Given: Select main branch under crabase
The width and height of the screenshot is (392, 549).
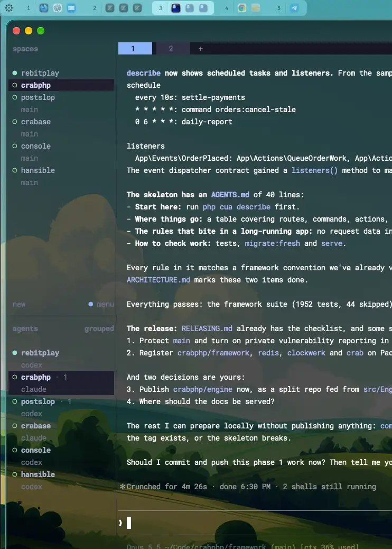Looking at the screenshot, I should click(x=30, y=134).
